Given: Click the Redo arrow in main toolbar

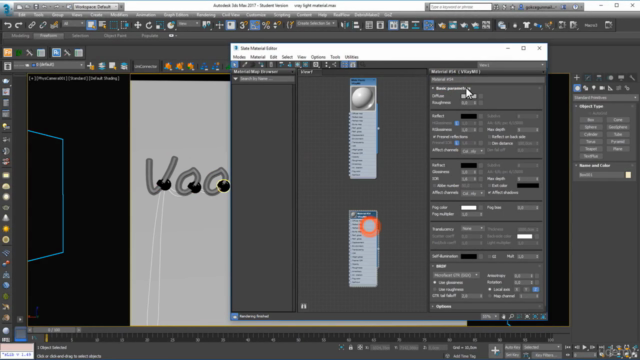Looking at the screenshot, I should tap(18, 25).
